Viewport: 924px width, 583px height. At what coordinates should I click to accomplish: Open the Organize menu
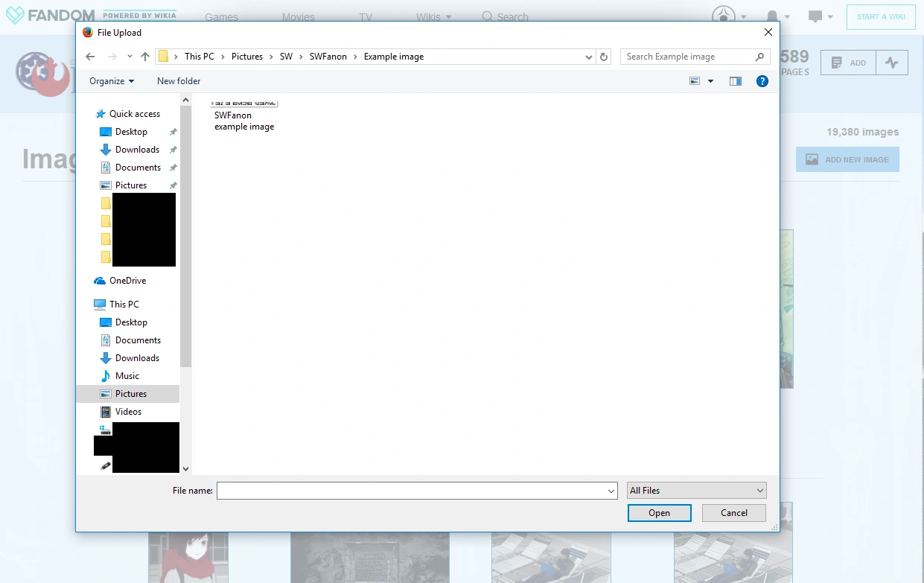[x=112, y=81]
